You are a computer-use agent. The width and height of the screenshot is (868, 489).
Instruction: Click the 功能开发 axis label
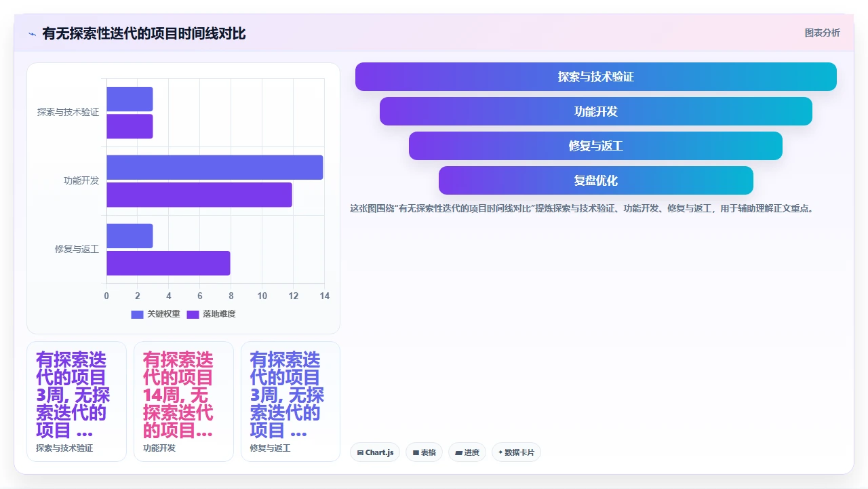[81, 180]
